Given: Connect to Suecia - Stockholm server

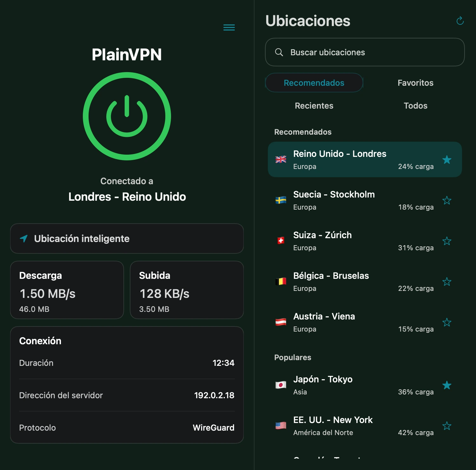Looking at the screenshot, I should 365,200.
